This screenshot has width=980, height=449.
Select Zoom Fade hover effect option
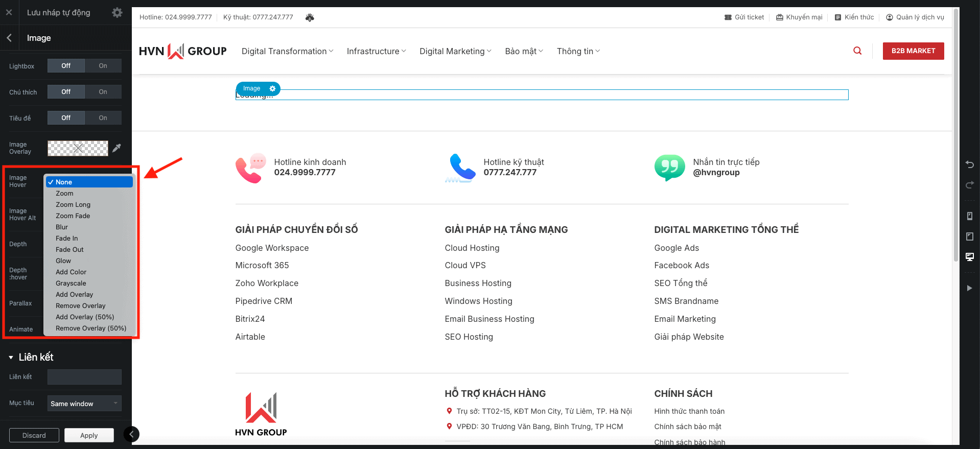click(x=73, y=216)
